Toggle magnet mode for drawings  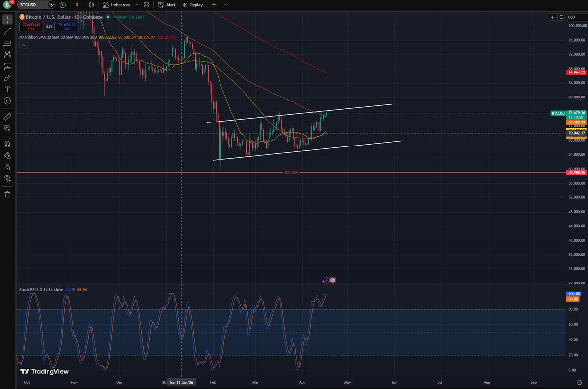tap(7, 144)
